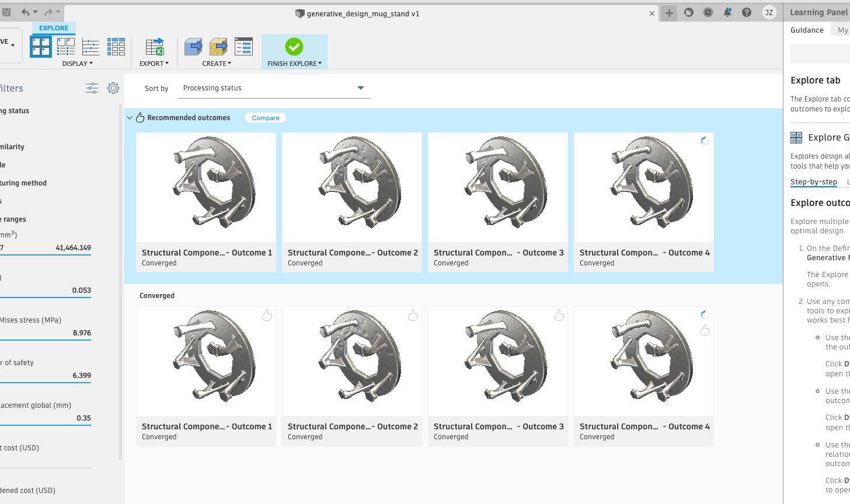Open the Help question mark icon
850x504 pixels.
[747, 12]
